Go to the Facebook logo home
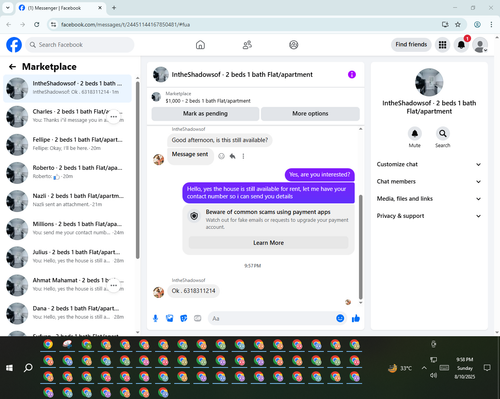500x399 pixels. coord(14,45)
